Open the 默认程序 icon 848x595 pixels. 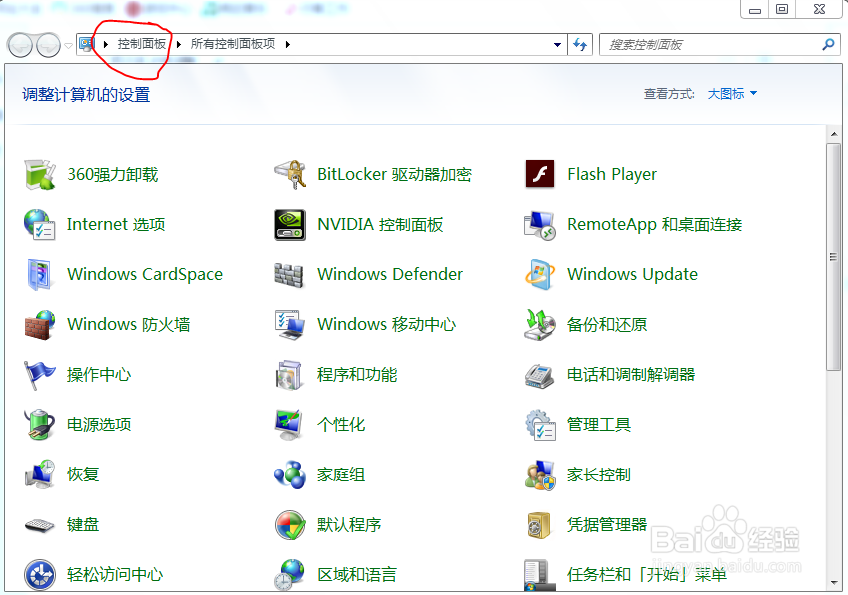pos(290,525)
